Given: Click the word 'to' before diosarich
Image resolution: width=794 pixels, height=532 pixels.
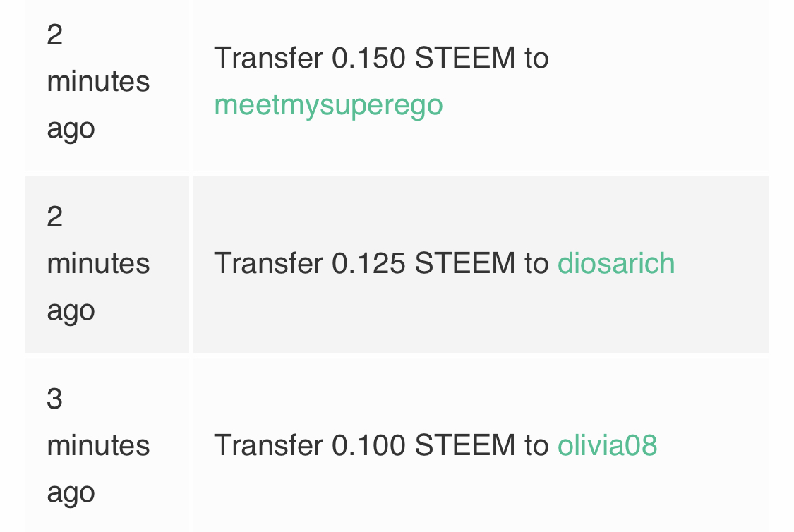Looking at the screenshot, I should click(x=536, y=263).
